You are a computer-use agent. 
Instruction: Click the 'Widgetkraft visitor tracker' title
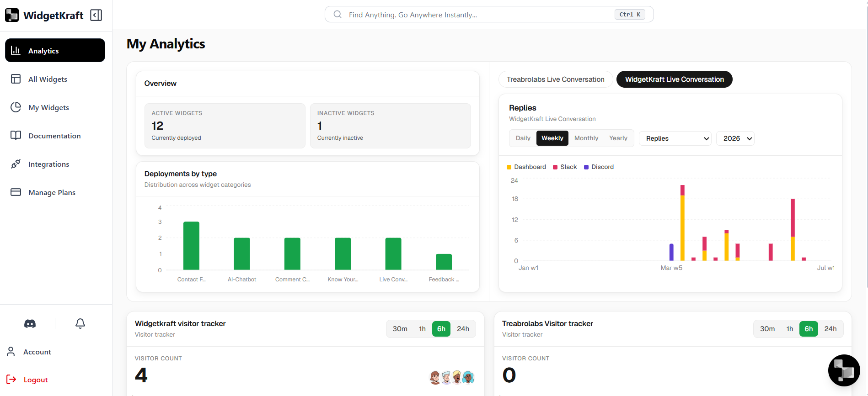coord(180,324)
